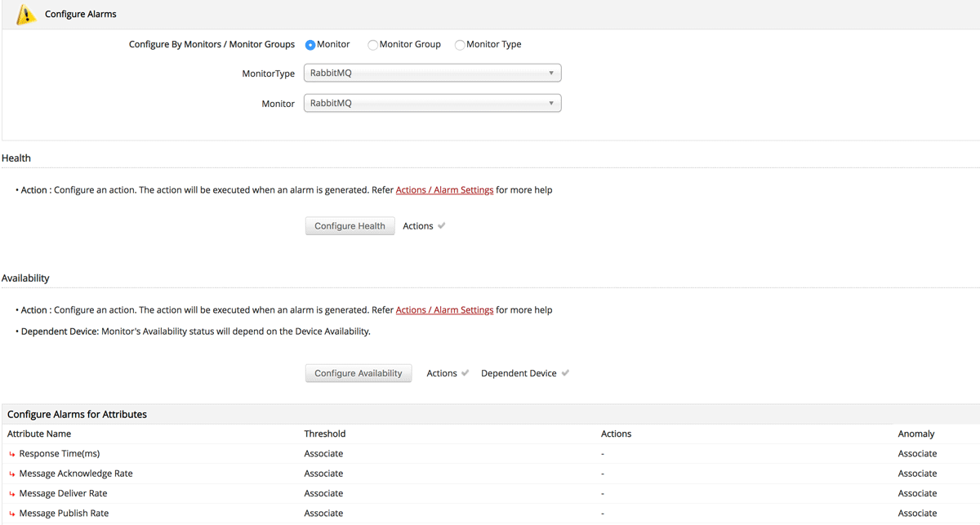The height and width of the screenshot is (525, 980).
Task: Click the Configure Health button
Action: coord(350,226)
